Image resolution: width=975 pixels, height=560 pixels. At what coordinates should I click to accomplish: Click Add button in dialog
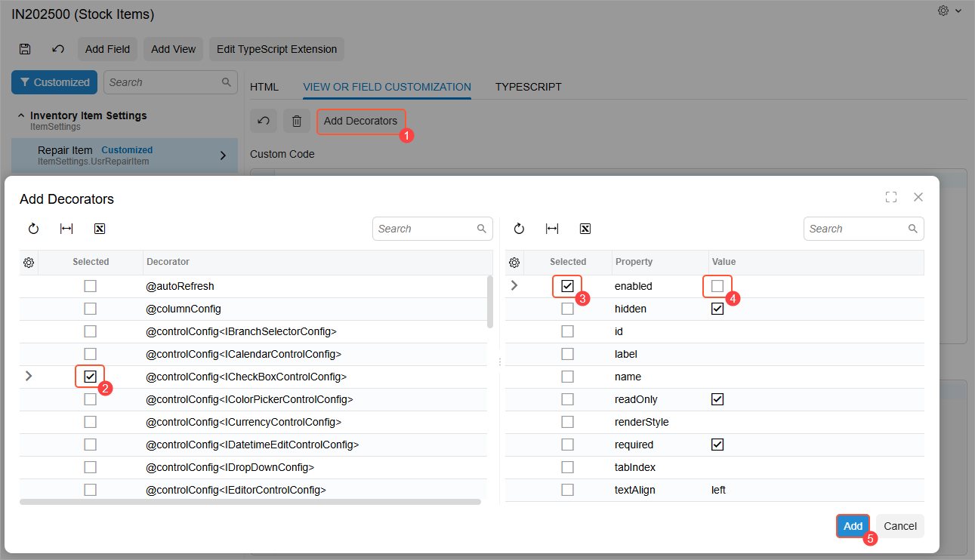(853, 526)
